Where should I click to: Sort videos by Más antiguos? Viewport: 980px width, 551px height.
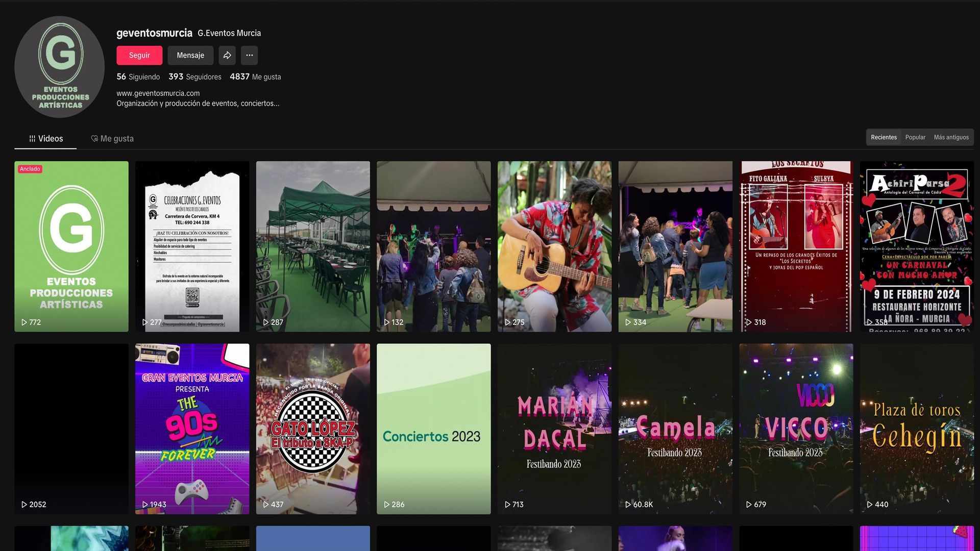pyautogui.click(x=951, y=137)
